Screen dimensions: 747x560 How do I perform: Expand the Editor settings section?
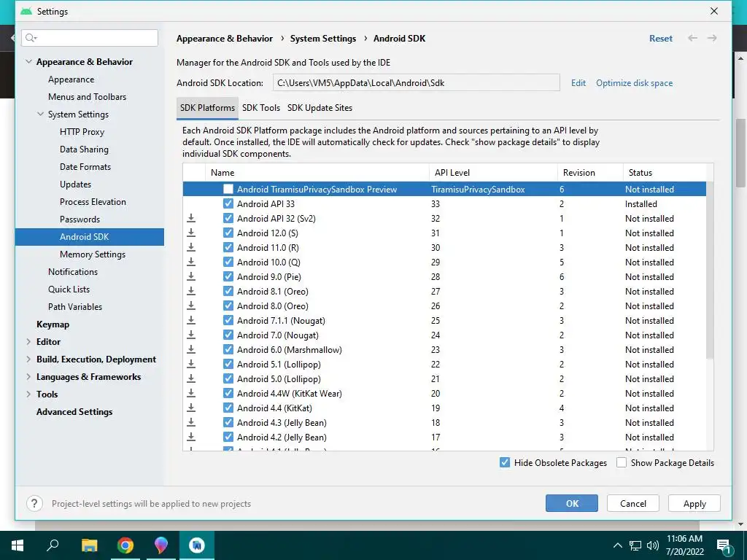[x=28, y=342]
